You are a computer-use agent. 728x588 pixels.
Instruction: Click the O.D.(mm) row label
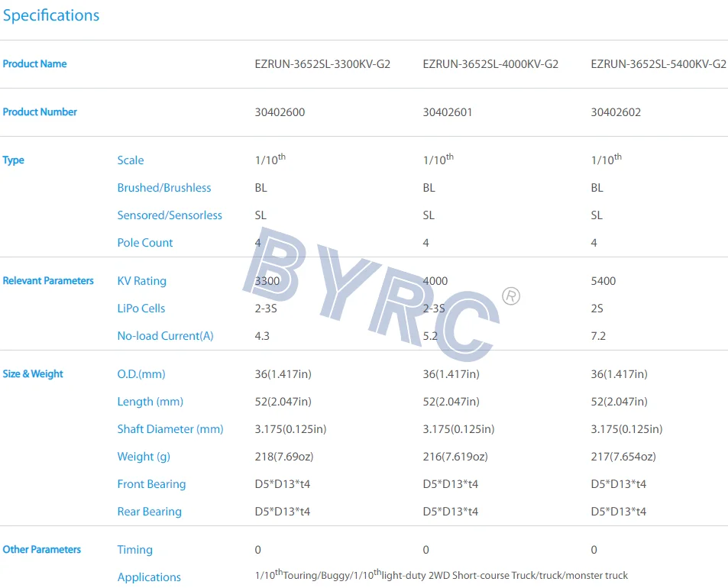tap(141, 374)
